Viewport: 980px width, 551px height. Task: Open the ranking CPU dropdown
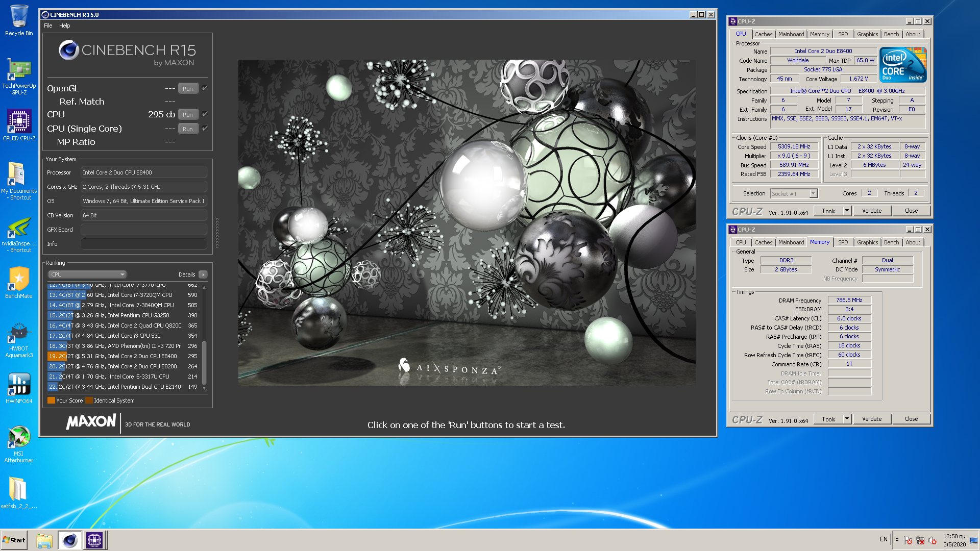87,274
